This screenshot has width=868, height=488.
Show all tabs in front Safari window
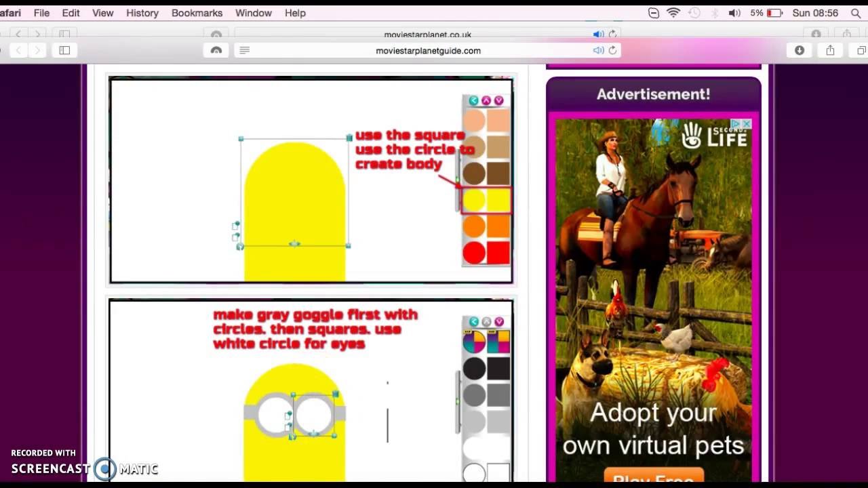tap(861, 50)
